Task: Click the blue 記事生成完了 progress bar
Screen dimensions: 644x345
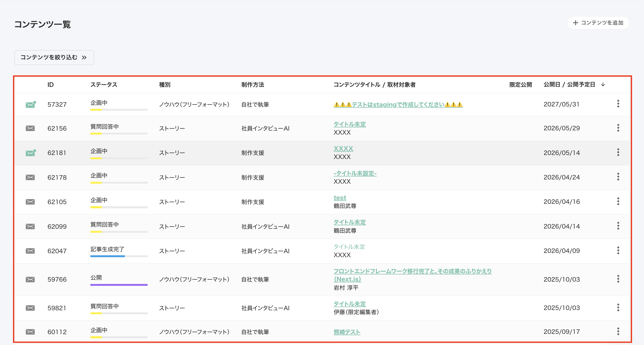Action: [119, 256]
